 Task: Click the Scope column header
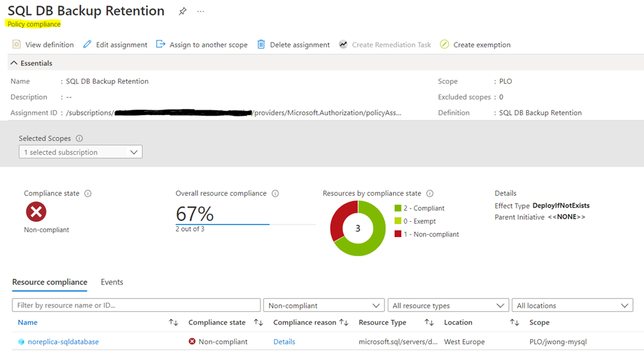pyautogui.click(x=539, y=323)
